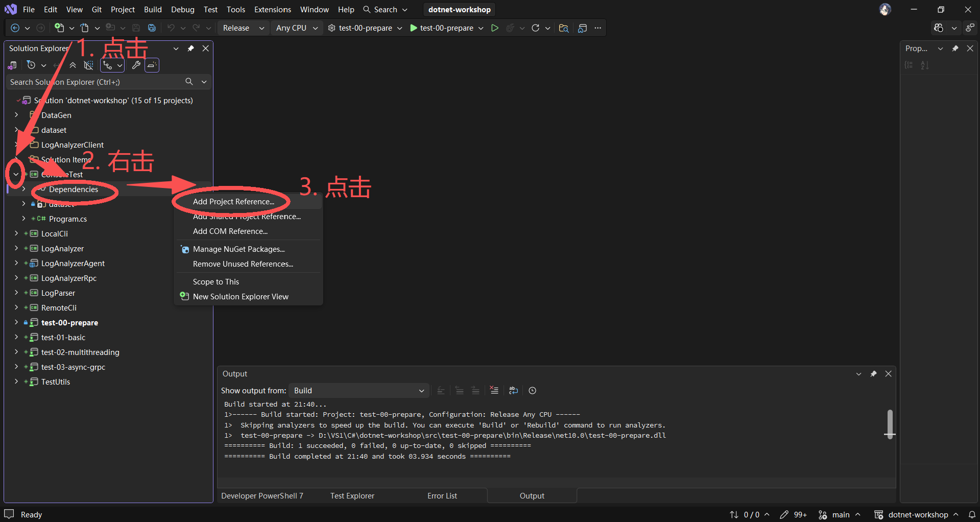Collapse All in Solution Explorer

73,65
